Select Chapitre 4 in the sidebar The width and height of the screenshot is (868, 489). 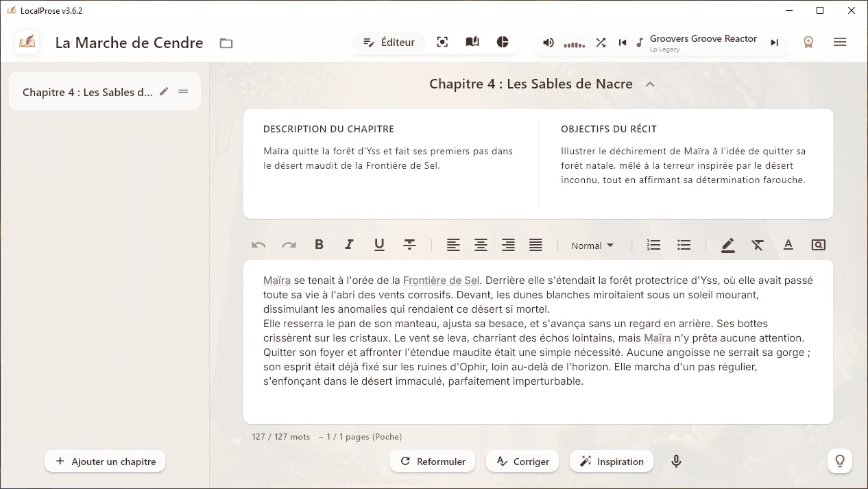pyautogui.click(x=105, y=92)
